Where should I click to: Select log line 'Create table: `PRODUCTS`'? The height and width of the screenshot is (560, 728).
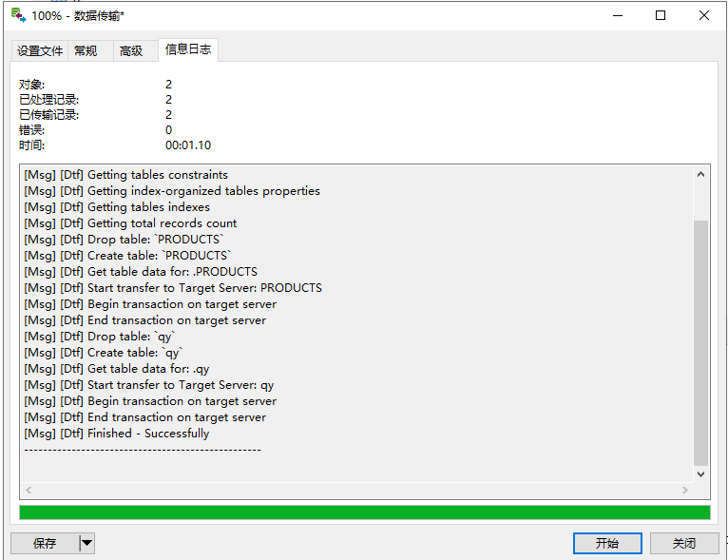click(127, 256)
